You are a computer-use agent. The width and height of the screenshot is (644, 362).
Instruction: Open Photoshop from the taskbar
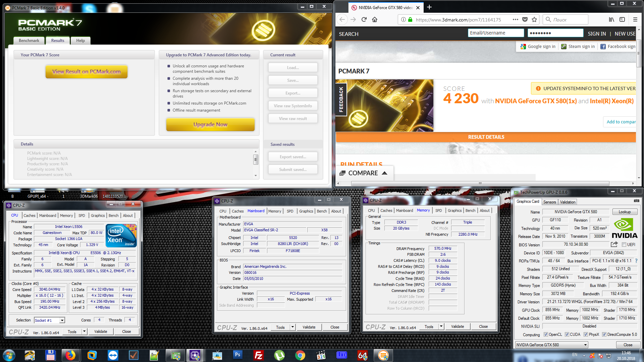pos(237,355)
